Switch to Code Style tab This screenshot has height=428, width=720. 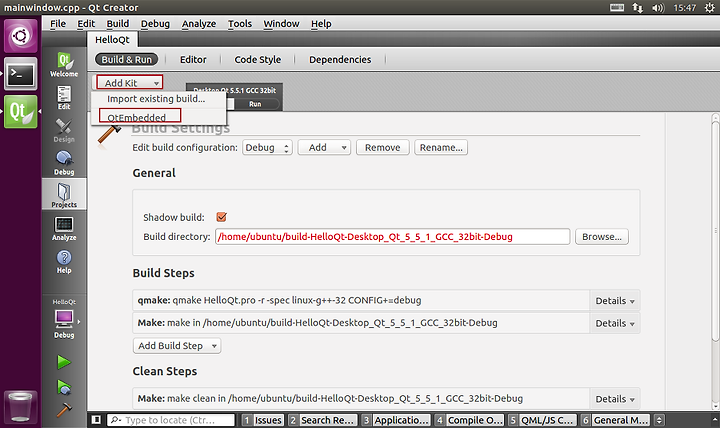click(258, 60)
